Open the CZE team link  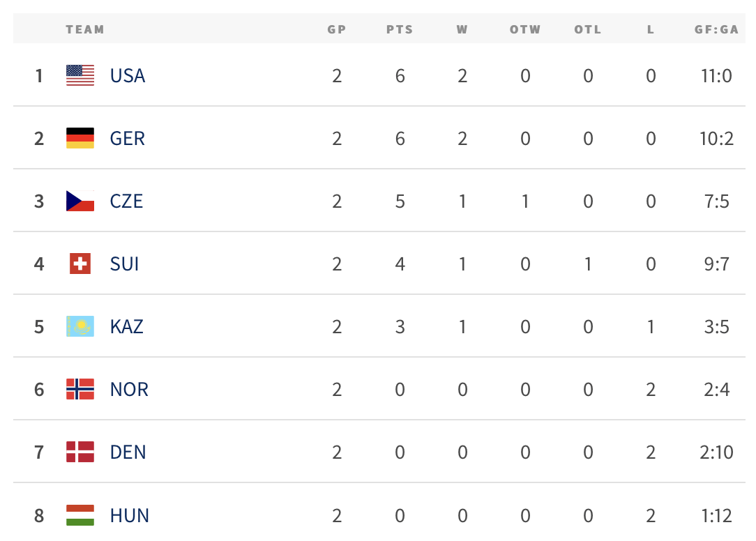[126, 201]
